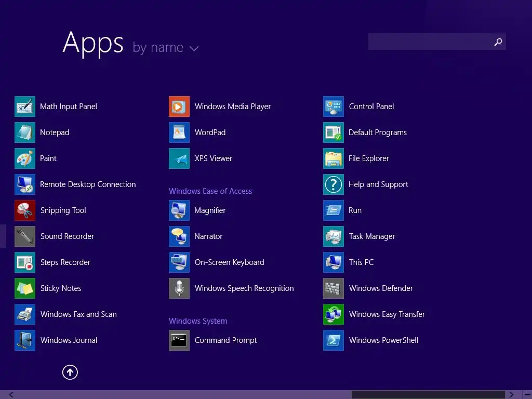Launch Notepad from its icon
The width and height of the screenshot is (532, 399).
pos(25,132)
